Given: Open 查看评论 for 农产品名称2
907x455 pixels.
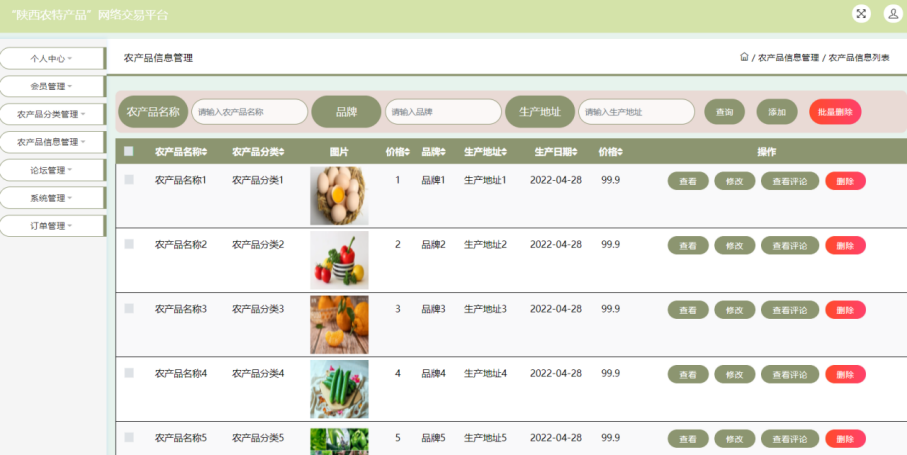Looking at the screenshot, I should click(x=790, y=245).
